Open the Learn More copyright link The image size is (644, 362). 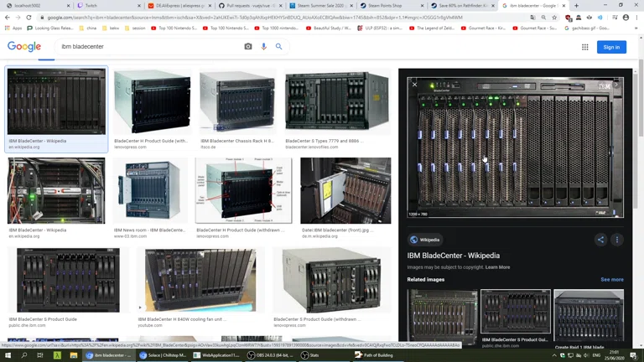tap(497, 267)
